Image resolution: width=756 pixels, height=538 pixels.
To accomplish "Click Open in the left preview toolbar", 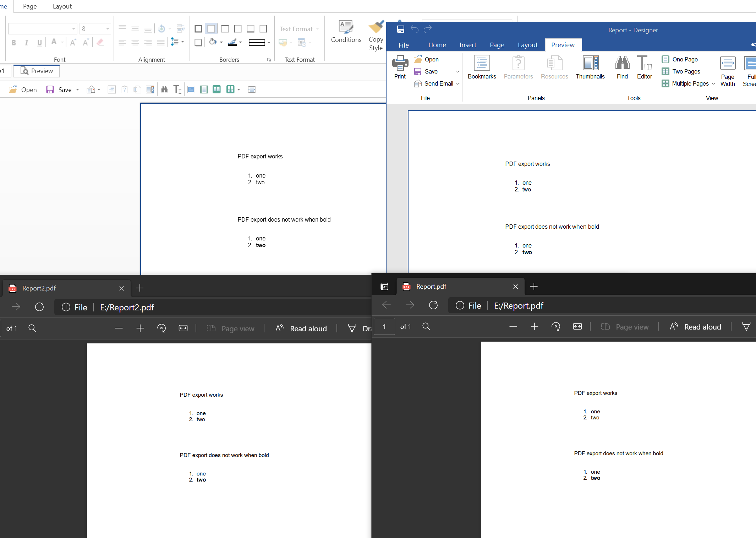I will pyautogui.click(x=23, y=90).
